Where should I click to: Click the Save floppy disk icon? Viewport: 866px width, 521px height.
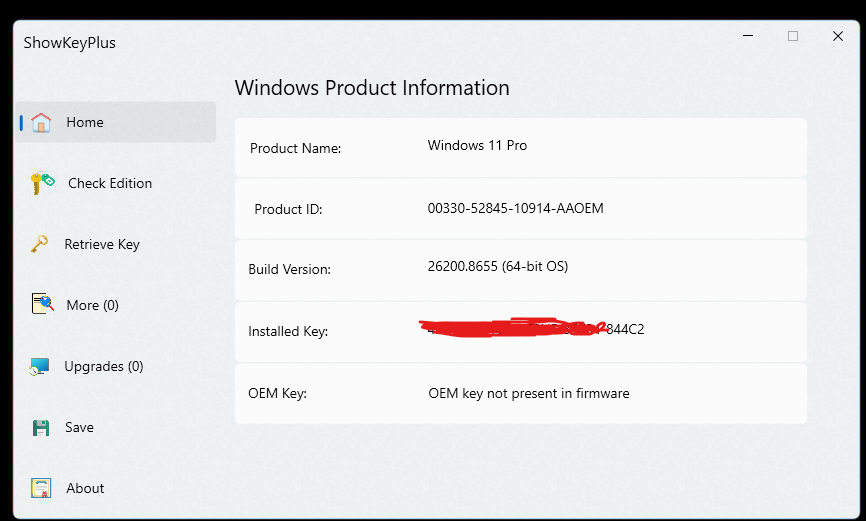point(41,428)
